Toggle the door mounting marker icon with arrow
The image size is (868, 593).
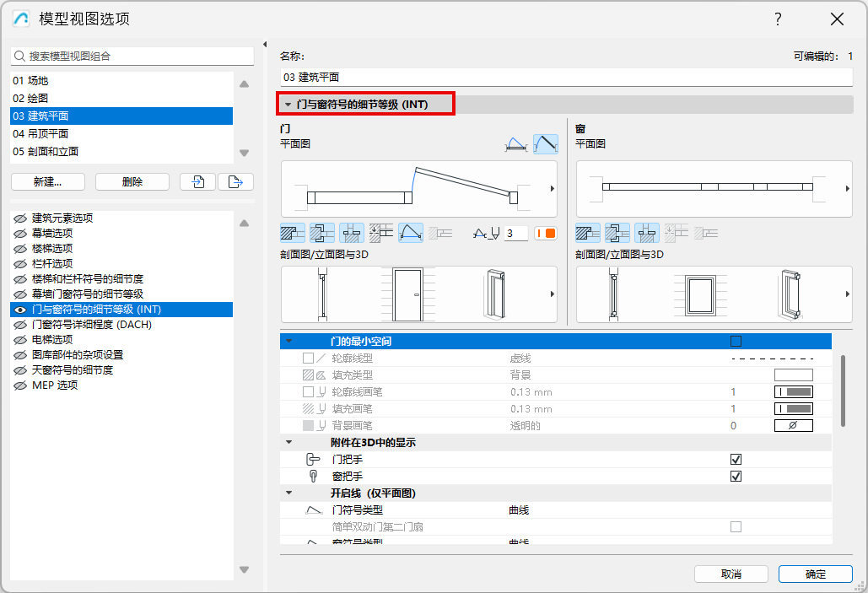point(381,233)
